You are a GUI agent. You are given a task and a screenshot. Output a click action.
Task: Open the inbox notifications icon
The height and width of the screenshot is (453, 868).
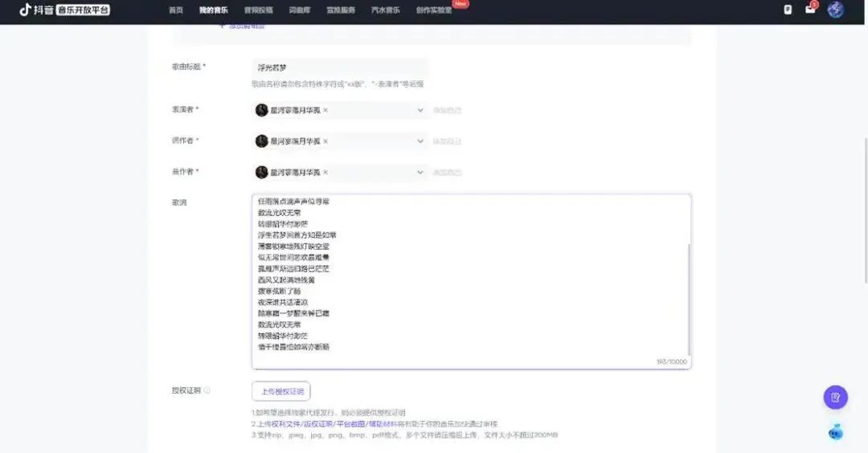click(x=810, y=9)
